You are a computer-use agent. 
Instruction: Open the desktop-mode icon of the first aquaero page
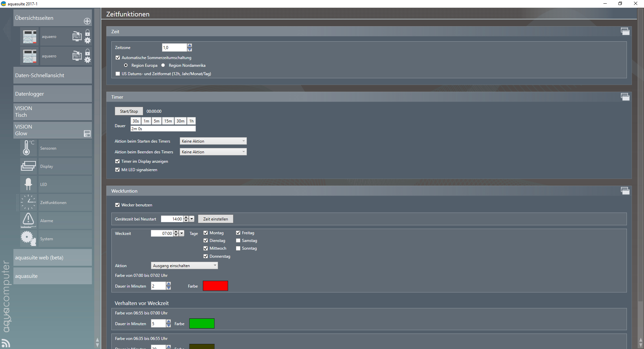coord(77,36)
